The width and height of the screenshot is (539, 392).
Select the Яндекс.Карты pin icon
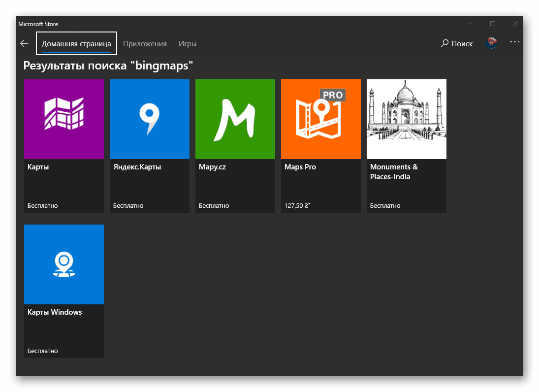click(150, 119)
